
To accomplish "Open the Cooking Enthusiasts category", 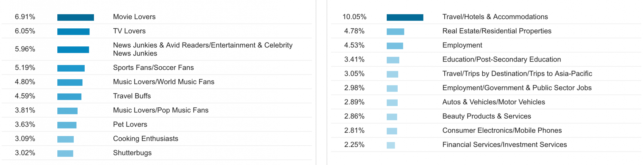I will [x=146, y=139].
